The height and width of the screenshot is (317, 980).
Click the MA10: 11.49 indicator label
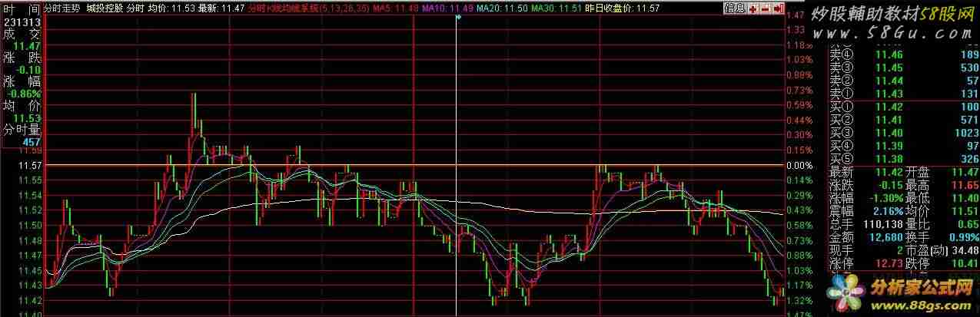[x=448, y=8]
